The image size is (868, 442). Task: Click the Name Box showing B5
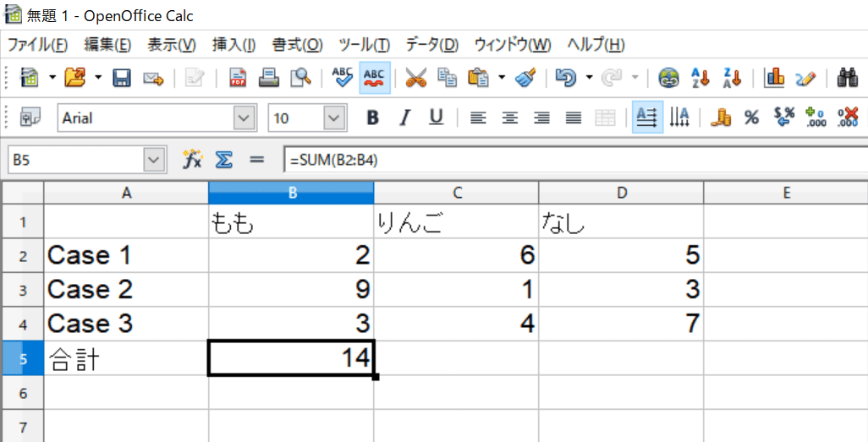[x=76, y=161]
